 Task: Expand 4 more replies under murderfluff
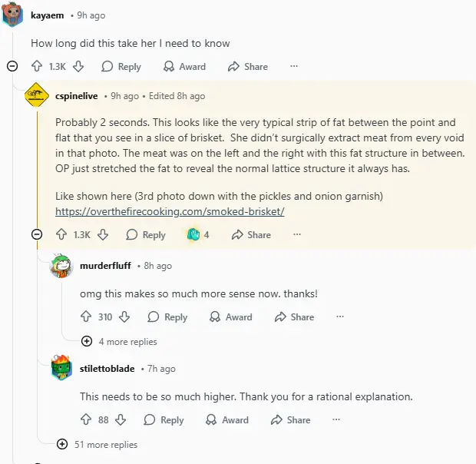click(86, 341)
